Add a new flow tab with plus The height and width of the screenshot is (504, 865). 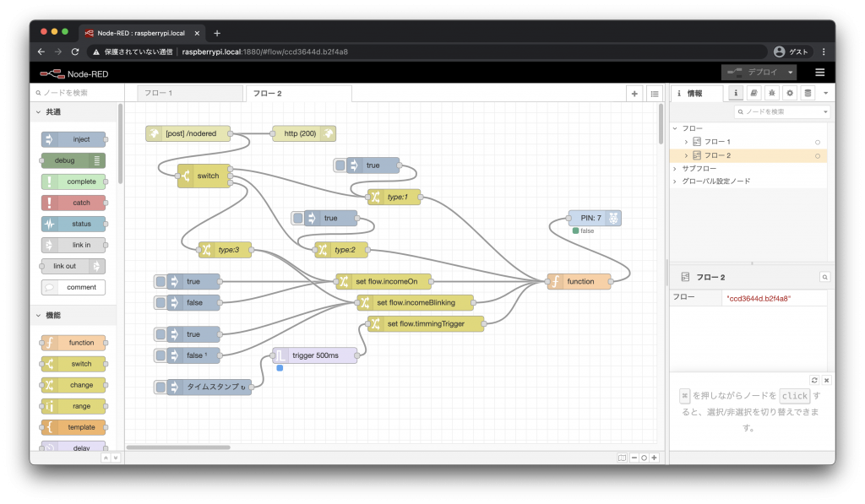634,94
